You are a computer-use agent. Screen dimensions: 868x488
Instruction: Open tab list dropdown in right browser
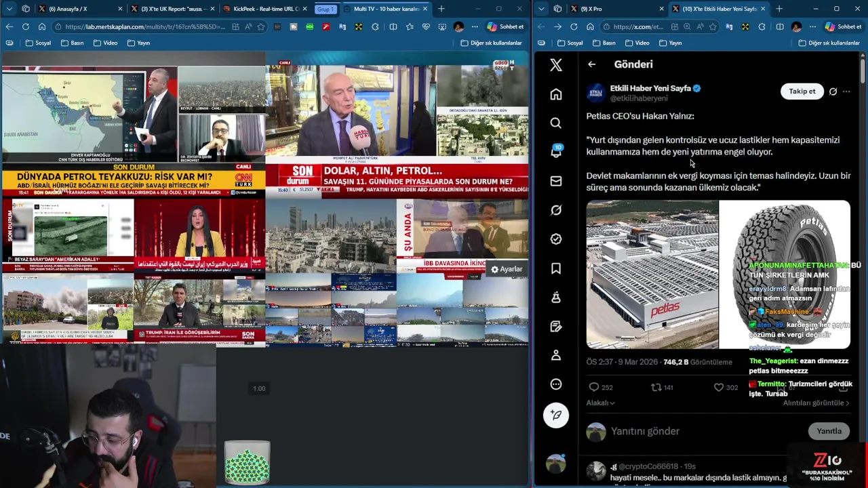(x=541, y=9)
